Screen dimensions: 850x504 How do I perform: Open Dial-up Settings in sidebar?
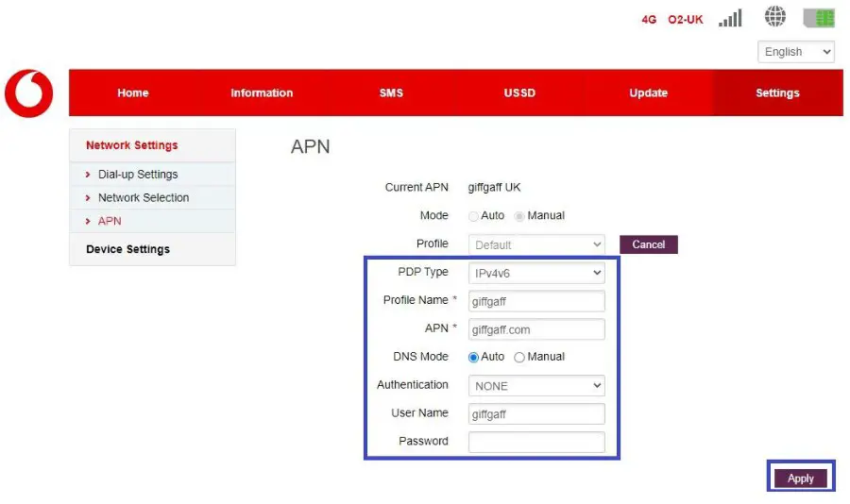point(138,175)
